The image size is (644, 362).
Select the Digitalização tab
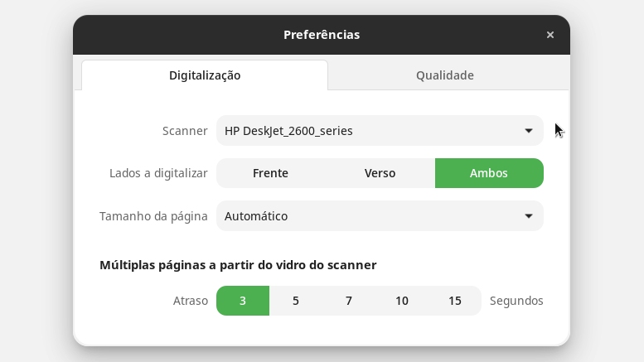[205, 75]
